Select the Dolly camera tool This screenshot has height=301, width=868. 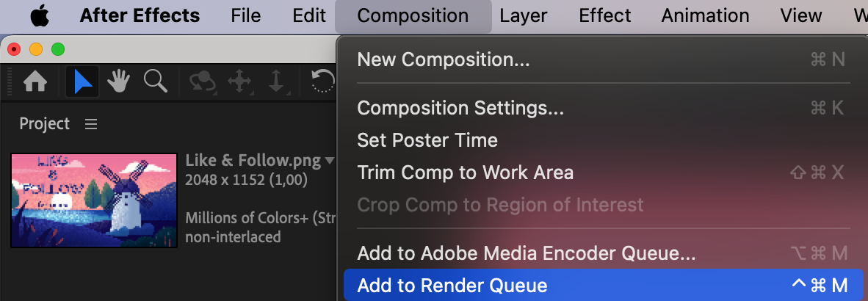[276, 81]
